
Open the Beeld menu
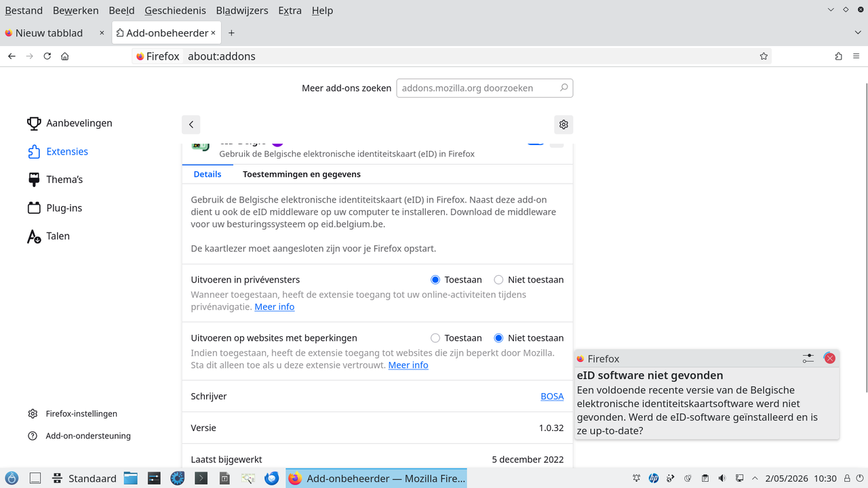[121, 11]
